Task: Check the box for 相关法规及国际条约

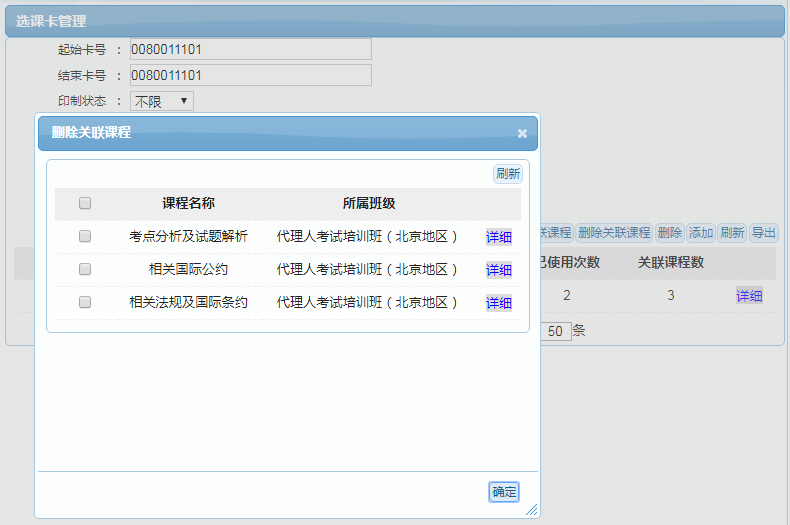Action: click(x=85, y=302)
